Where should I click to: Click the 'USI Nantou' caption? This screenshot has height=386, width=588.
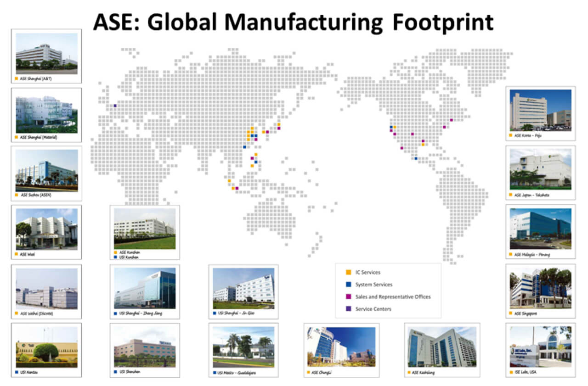pos(29,372)
